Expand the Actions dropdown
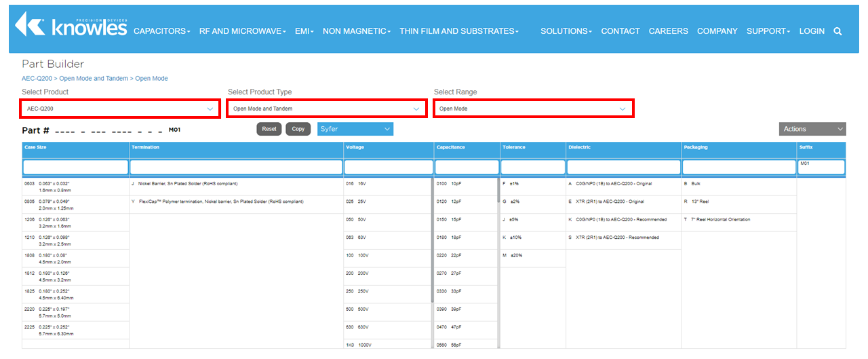 pyautogui.click(x=812, y=129)
